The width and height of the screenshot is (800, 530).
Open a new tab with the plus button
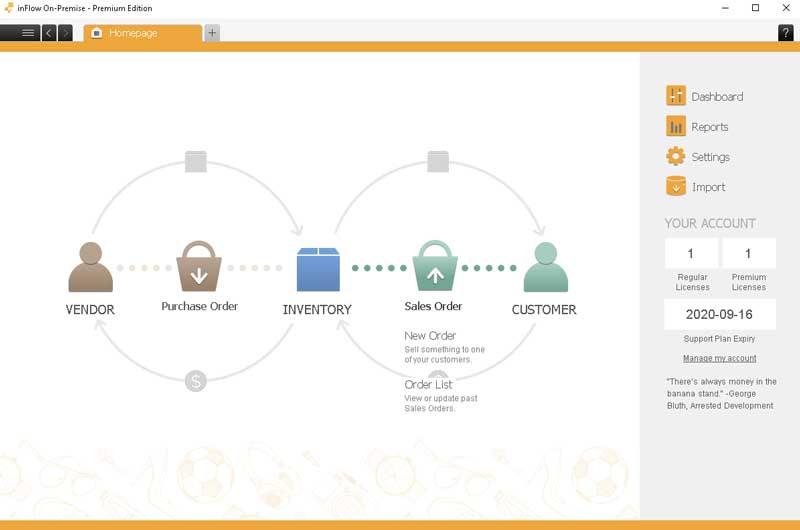point(212,33)
